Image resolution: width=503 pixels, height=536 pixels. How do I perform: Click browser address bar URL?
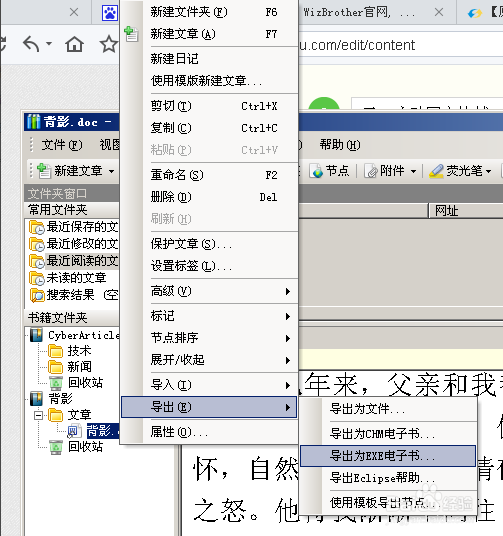point(400,45)
